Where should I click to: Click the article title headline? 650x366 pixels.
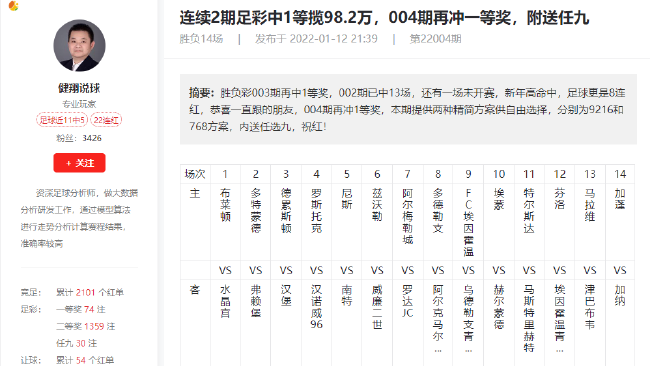[x=384, y=18]
